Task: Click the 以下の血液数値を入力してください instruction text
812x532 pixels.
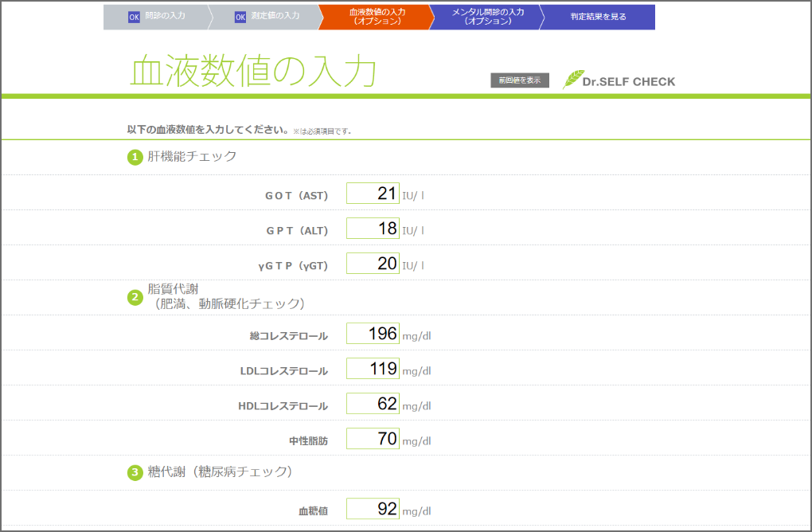Action: [208, 130]
